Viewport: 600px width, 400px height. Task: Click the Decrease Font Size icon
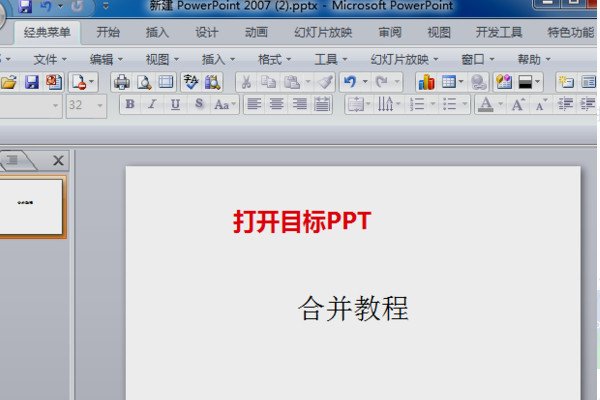(x=541, y=104)
